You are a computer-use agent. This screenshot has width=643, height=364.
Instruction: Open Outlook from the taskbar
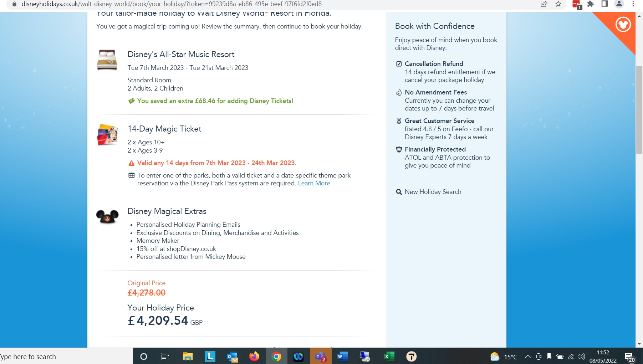coord(232,357)
